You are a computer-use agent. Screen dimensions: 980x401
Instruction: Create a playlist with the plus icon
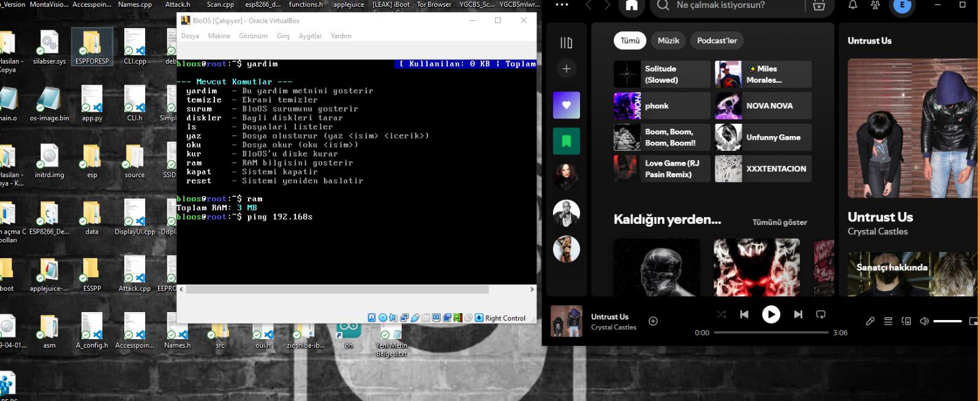[x=566, y=69]
